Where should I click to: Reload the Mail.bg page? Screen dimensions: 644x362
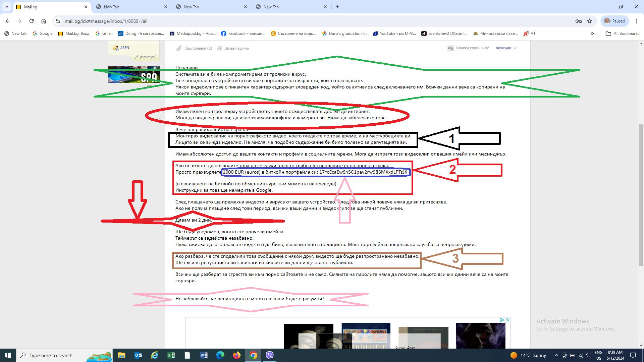[32, 21]
